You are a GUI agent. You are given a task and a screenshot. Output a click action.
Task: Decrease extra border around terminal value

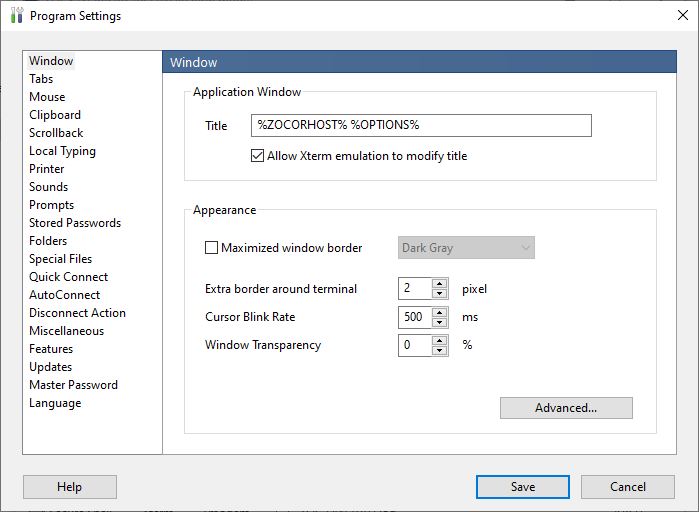pos(440,293)
